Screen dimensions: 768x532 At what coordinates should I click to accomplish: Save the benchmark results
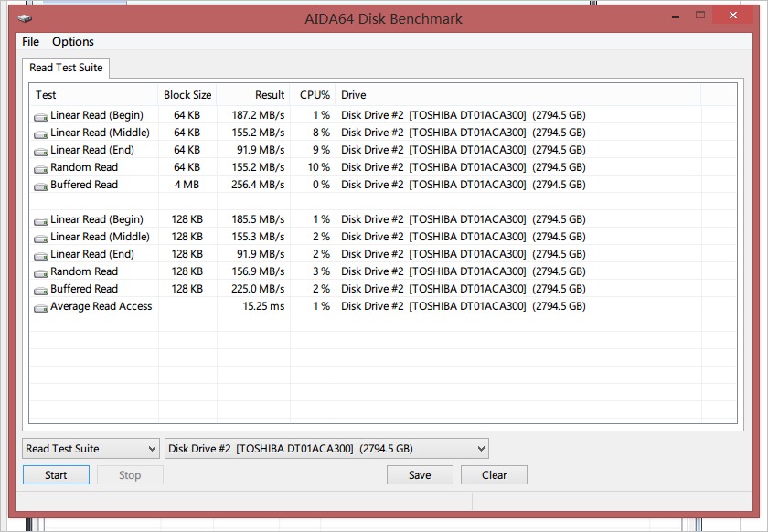pos(420,475)
